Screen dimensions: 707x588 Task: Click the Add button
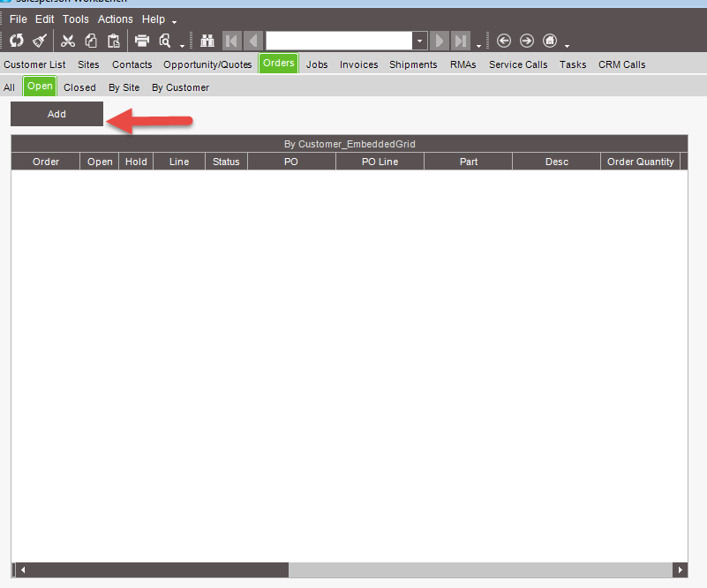(56, 114)
